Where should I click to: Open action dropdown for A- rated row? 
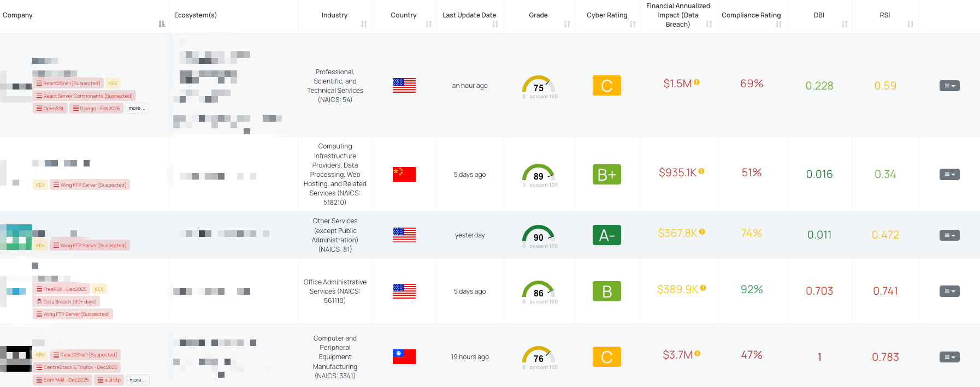949,235
